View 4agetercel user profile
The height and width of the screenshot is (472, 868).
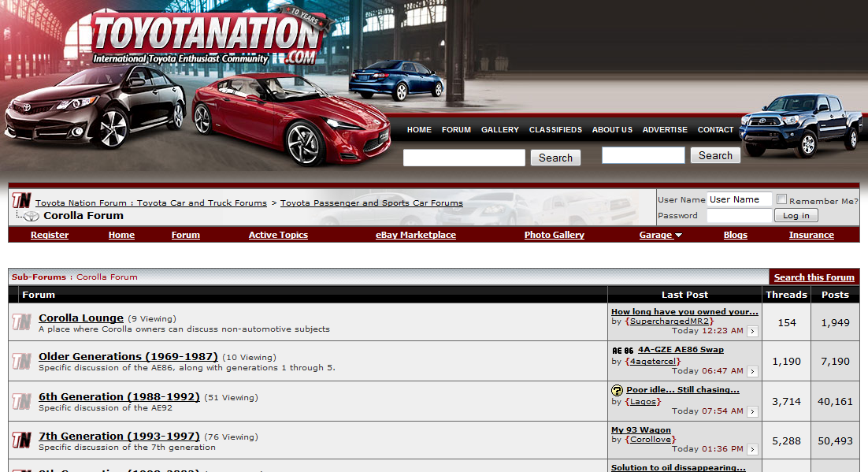(x=653, y=361)
